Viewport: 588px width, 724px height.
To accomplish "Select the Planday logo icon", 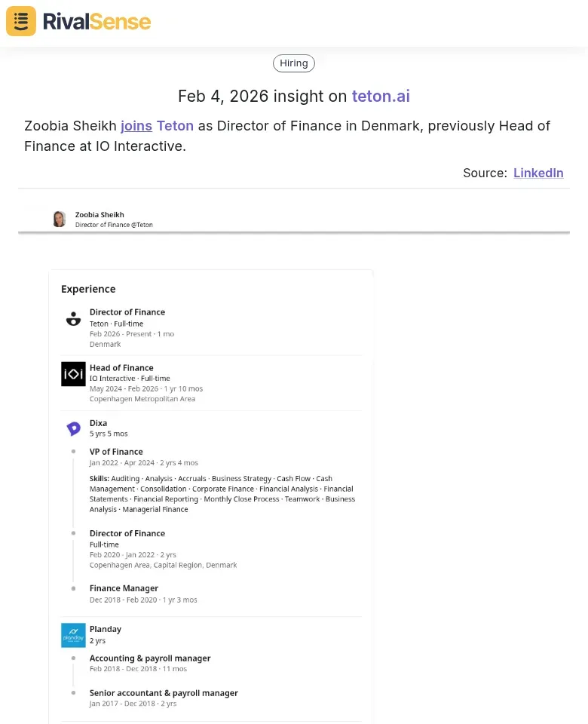I will coord(73,635).
